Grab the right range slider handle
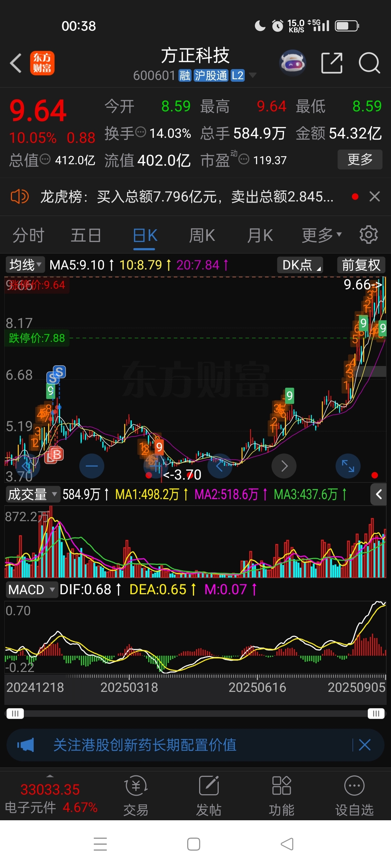 tap(376, 714)
